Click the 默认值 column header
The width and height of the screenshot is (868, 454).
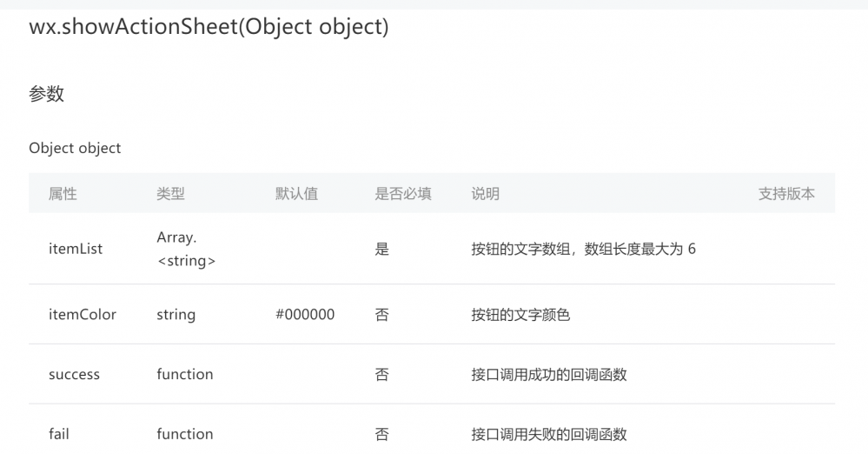point(296,194)
